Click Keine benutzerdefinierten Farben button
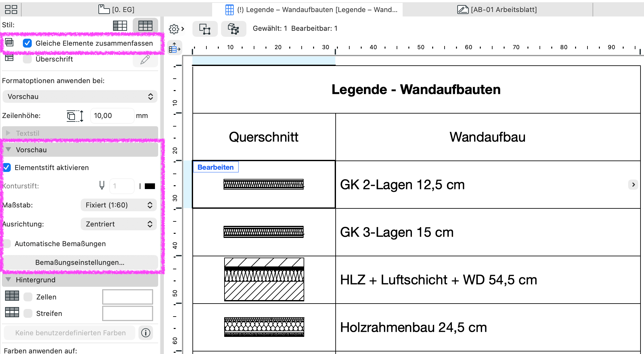Screen dimensions: 644x354 pyautogui.click(x=70, y=333)
